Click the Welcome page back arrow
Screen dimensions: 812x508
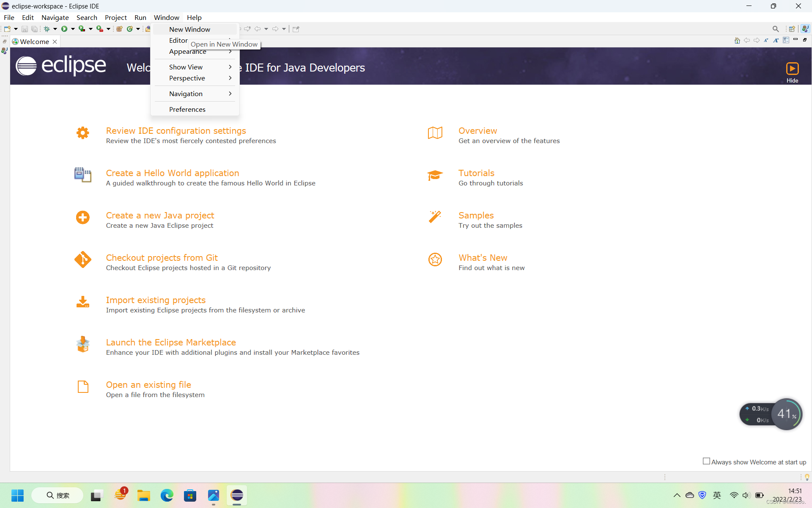[x=747, y=40]
